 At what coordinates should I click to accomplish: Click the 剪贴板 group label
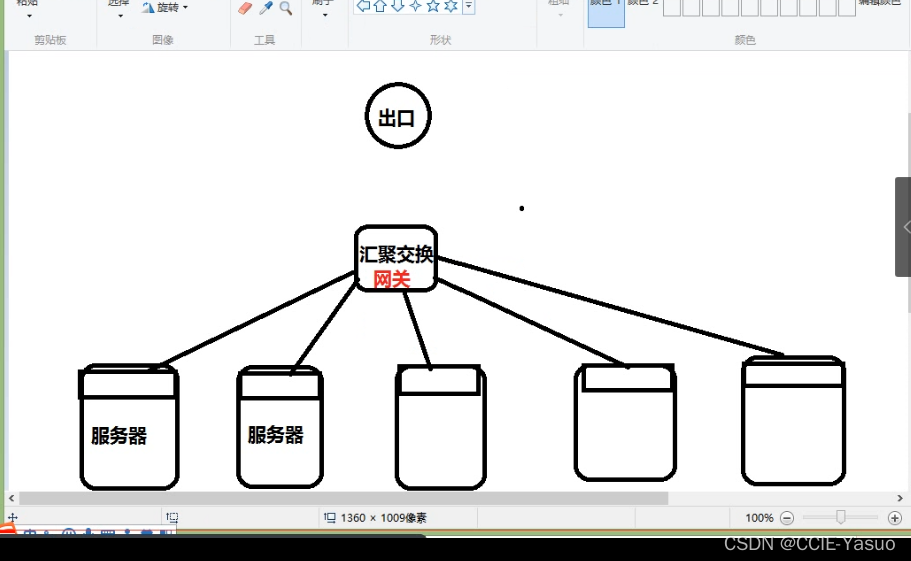[x=50, y=40]
